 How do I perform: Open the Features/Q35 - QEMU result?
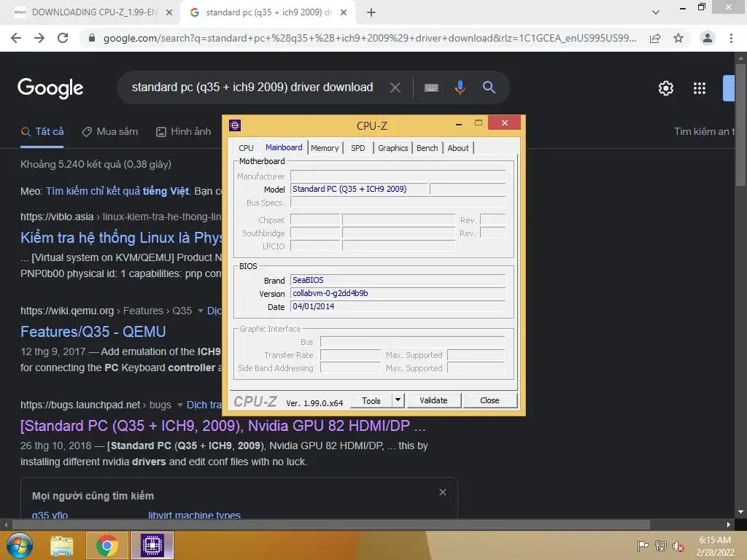point(93,332)
